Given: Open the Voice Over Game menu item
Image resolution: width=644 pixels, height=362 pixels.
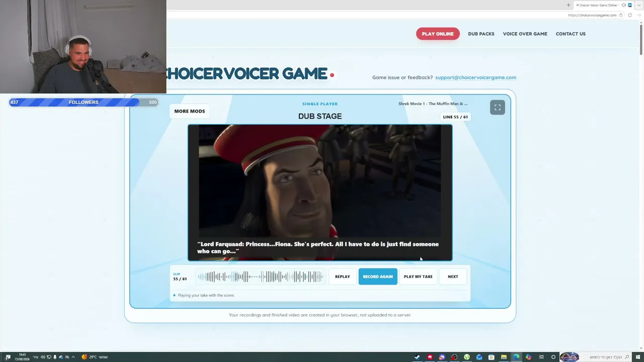Looking at the screenshot, I should (x=525, y=34).
